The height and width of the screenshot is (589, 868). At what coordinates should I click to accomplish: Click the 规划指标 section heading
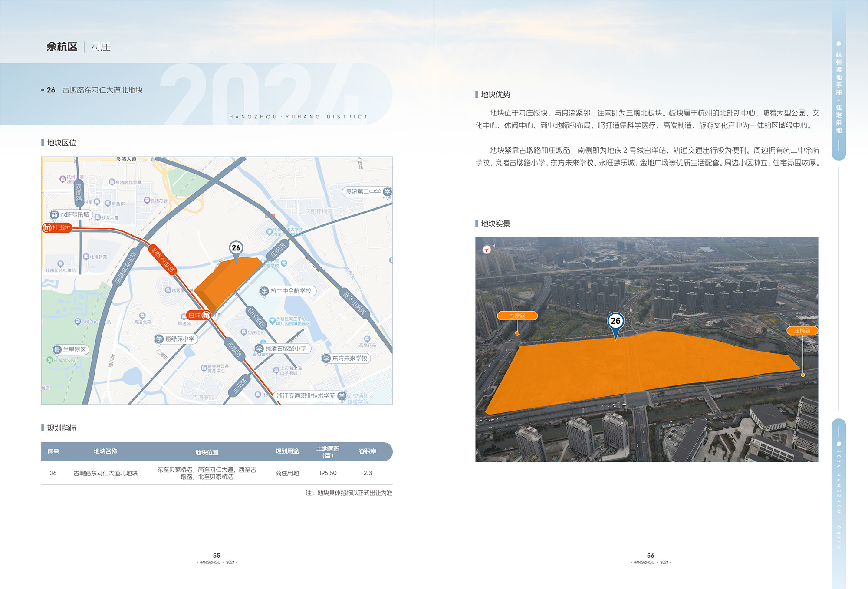[x=62, y=428]
